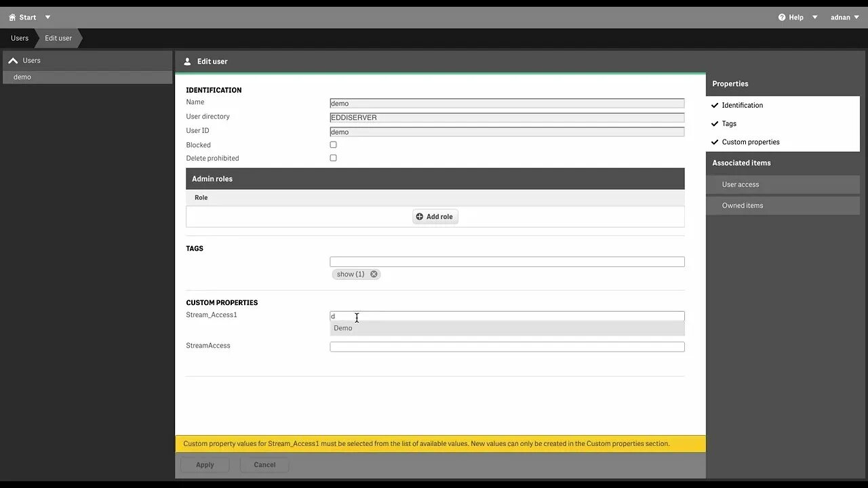The height and width of the screenshot is (488, 868).
Task: Expand the Help dropdown arrow
Action: pyautogui.click(x=815, y=18)
